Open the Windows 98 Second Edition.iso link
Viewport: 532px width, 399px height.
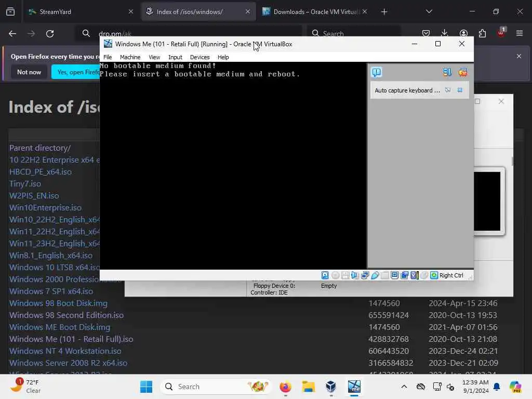(66, 315)
